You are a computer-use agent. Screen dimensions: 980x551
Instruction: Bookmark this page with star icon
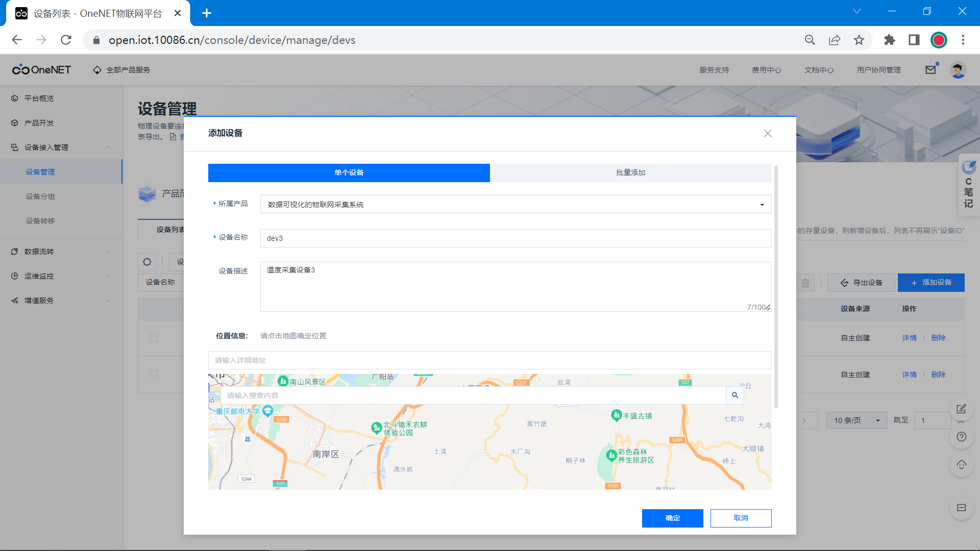click(859, 40)
